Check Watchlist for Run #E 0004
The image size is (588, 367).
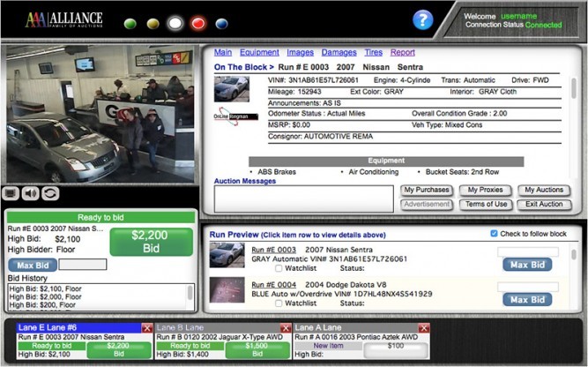(x=279, y=303)
